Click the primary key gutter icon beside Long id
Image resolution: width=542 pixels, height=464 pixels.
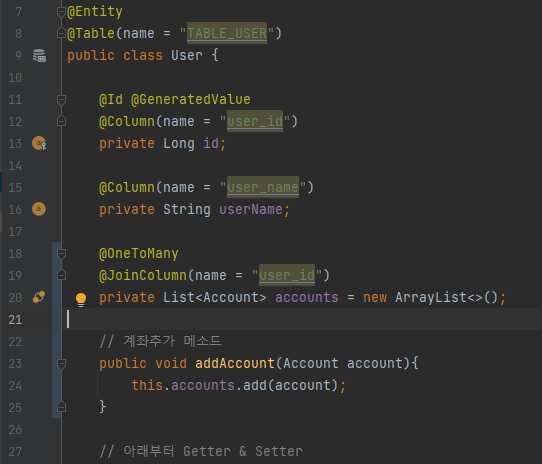click(39, 143)
